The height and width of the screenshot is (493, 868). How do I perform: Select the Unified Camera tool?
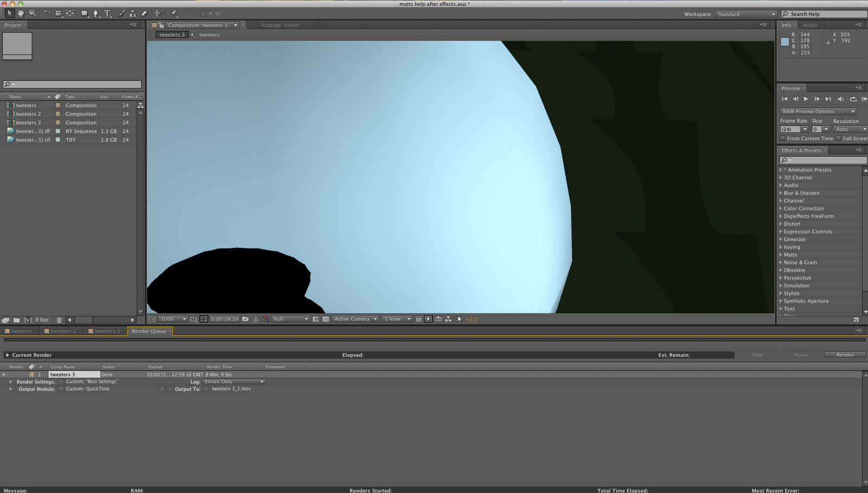(58, 13)
